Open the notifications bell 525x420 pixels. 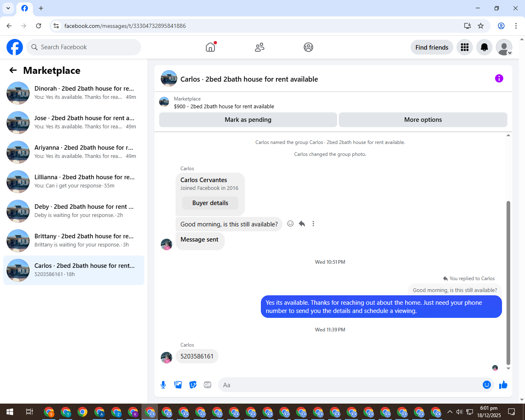point(484,47)
